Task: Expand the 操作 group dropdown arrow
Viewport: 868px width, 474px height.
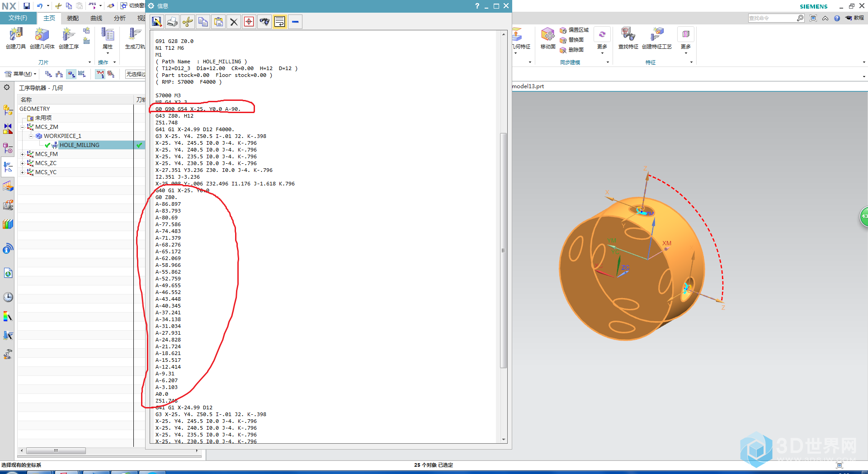Action: tap(114, 62)
